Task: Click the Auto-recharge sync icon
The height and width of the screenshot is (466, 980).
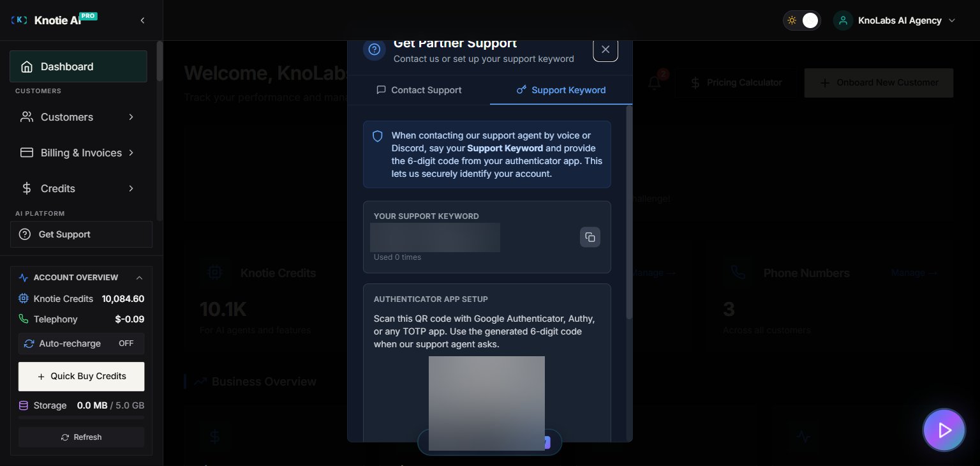Action: click(x=29, y=343)
